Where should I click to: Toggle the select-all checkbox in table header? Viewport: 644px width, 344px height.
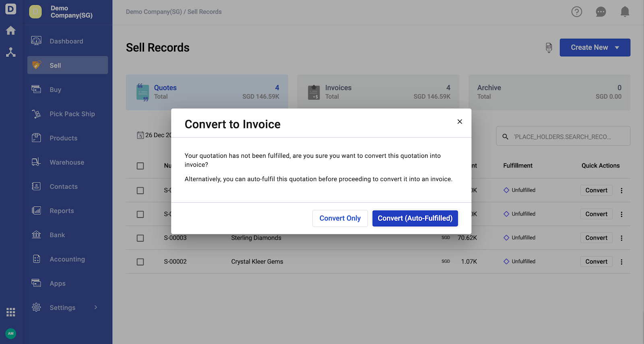[140, 166]
